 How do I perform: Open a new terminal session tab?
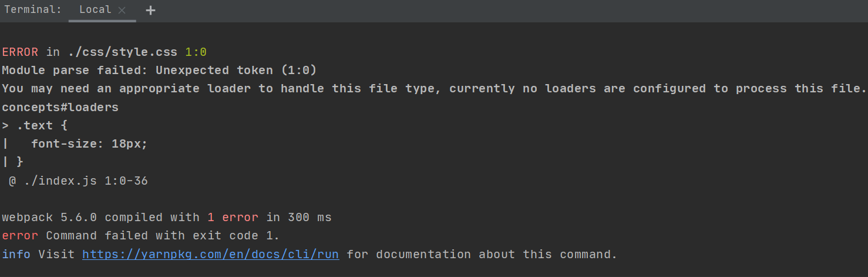click(150, 10)
